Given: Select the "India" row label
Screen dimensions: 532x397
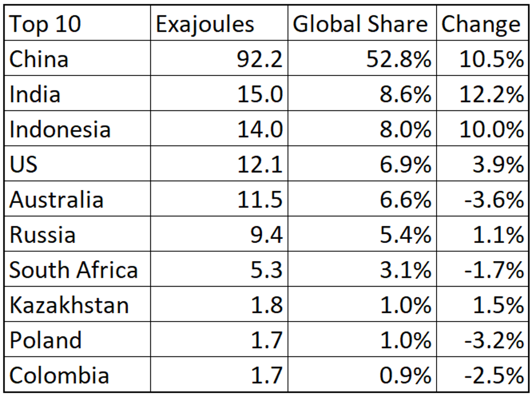Looking at the screenshot, I should pos(34,94).
